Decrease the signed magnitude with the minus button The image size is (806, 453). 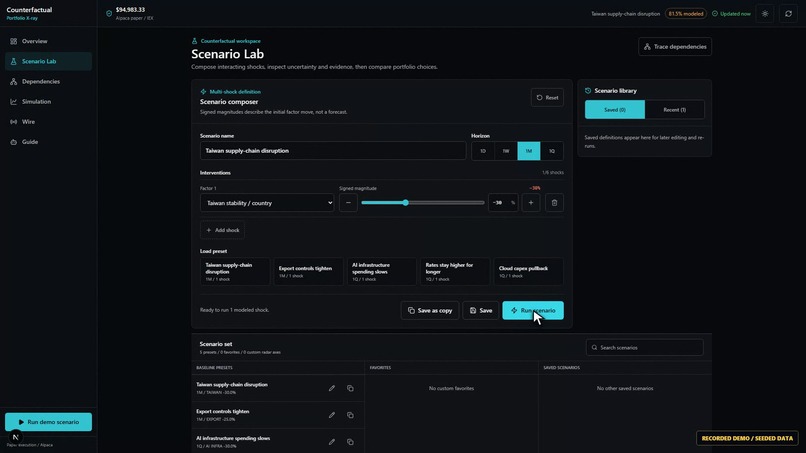(348, 203)
